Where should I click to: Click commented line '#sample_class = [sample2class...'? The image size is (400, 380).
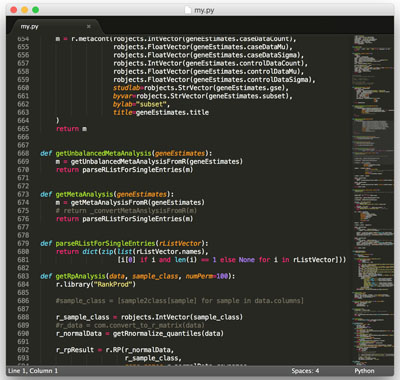[x=180, y=301]
